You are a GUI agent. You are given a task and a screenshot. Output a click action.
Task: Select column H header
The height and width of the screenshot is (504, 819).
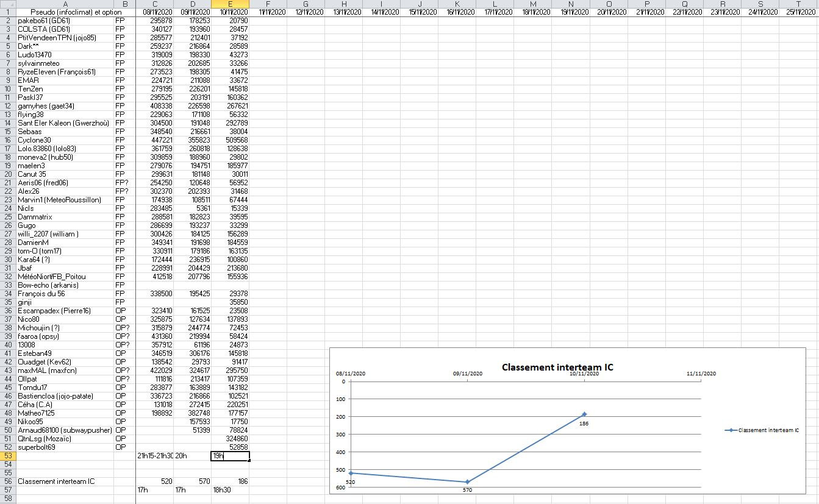(x=343, y=4)
